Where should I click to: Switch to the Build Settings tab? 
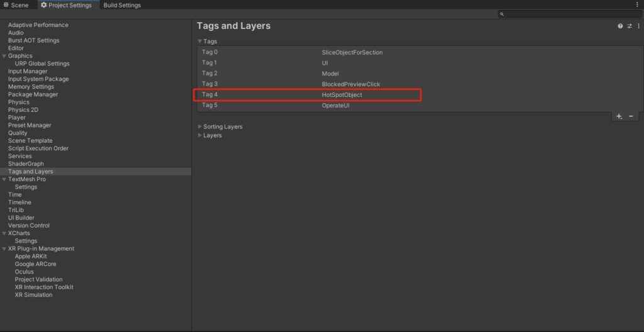click(122, 5)
